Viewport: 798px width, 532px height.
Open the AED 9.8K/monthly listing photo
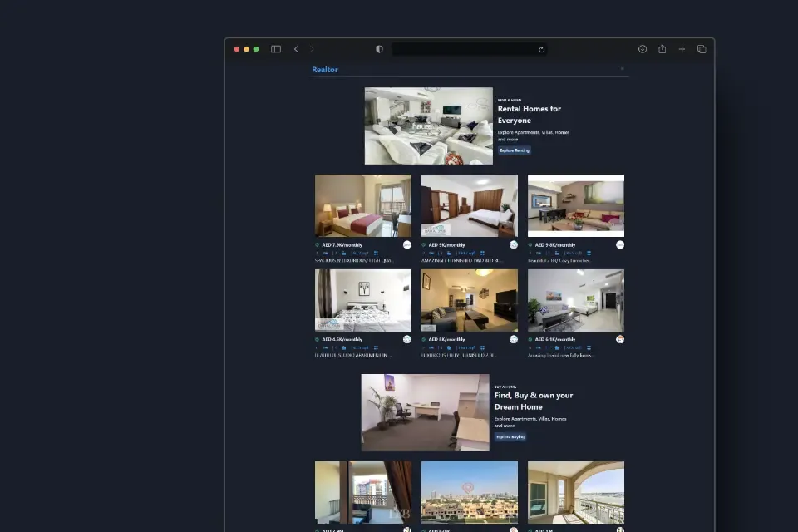575,205
